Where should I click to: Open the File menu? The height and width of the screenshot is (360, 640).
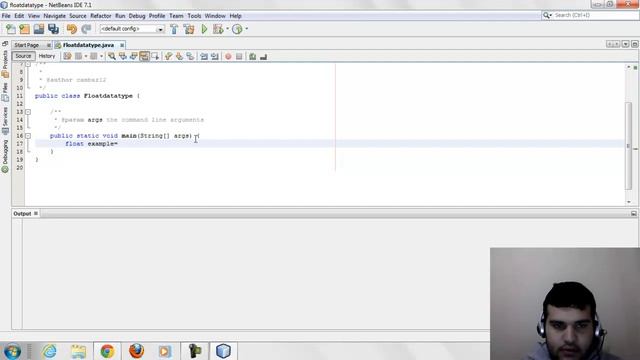point(6,16)
